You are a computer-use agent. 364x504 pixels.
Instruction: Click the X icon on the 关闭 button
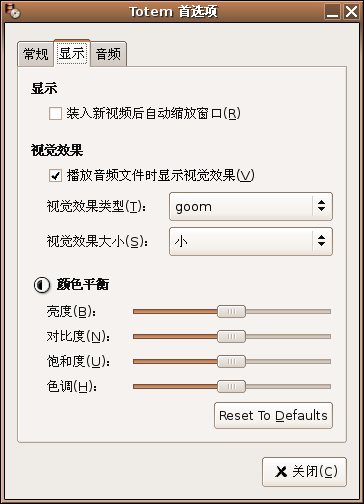click(281, 472)
